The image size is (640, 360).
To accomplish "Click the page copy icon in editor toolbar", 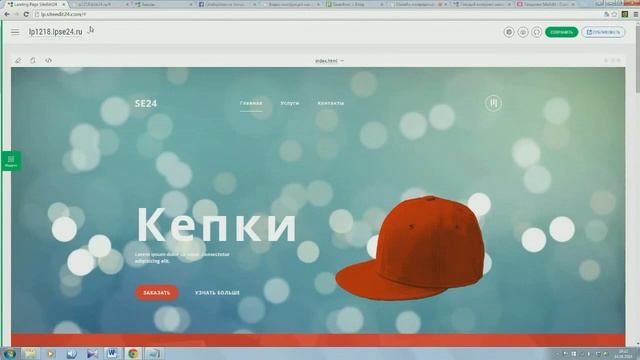I will point(33,60).
